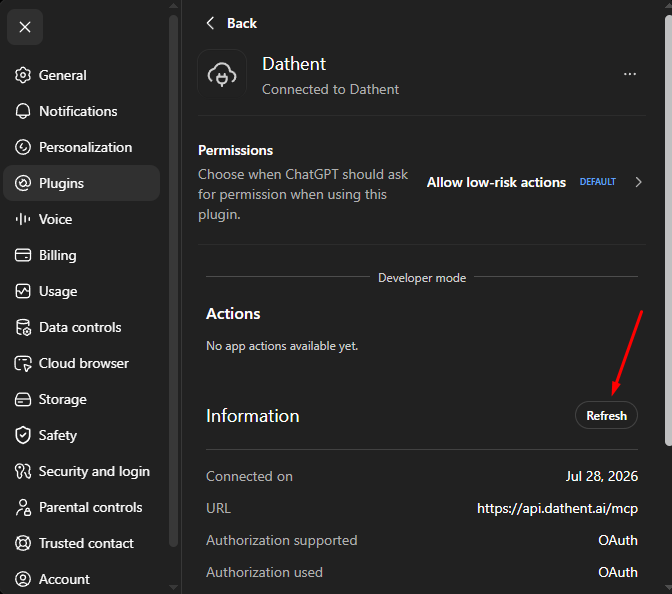Image resolution: width=672 pixels, height=594 pixels.
Task: Click the Connected on label
Action: [249, 476]
